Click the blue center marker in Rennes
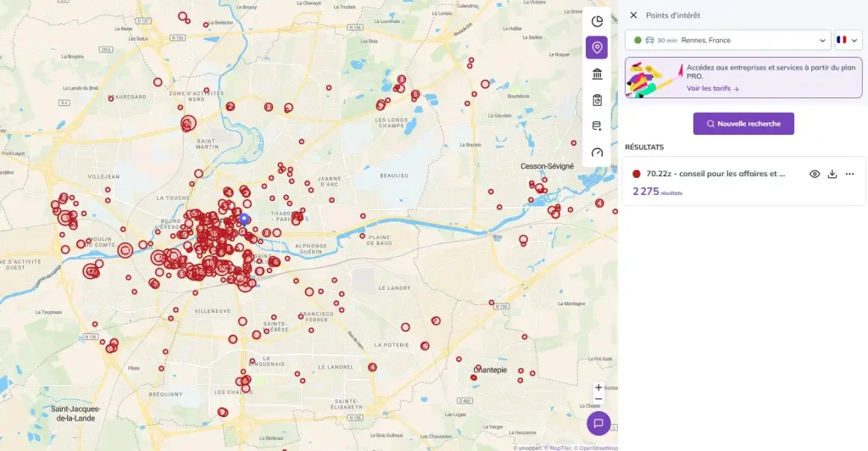Image resolution: width=868 pixels, height=451 pixels. [x=244, y=219]
